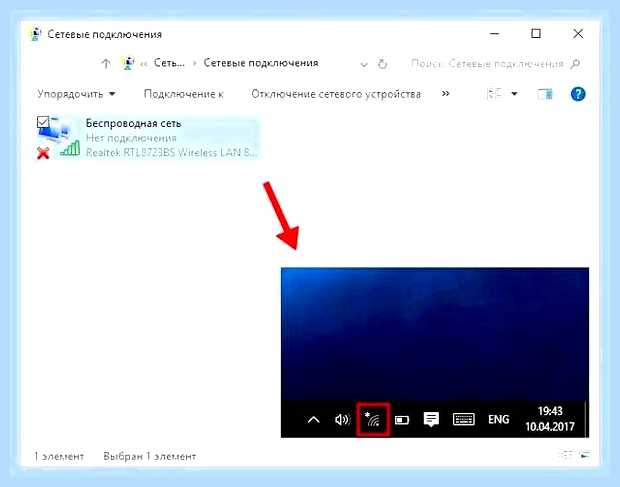Switch to details view status bar icon

(x=566, y=455)
